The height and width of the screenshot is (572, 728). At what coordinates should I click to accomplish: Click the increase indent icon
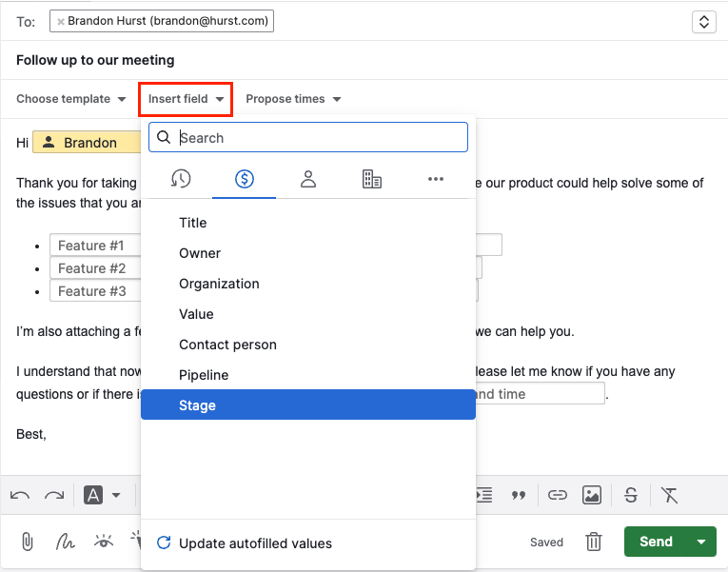(483, 495)
